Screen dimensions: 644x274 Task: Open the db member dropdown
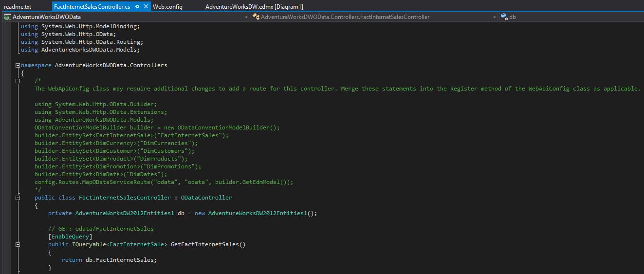[571, 17]
